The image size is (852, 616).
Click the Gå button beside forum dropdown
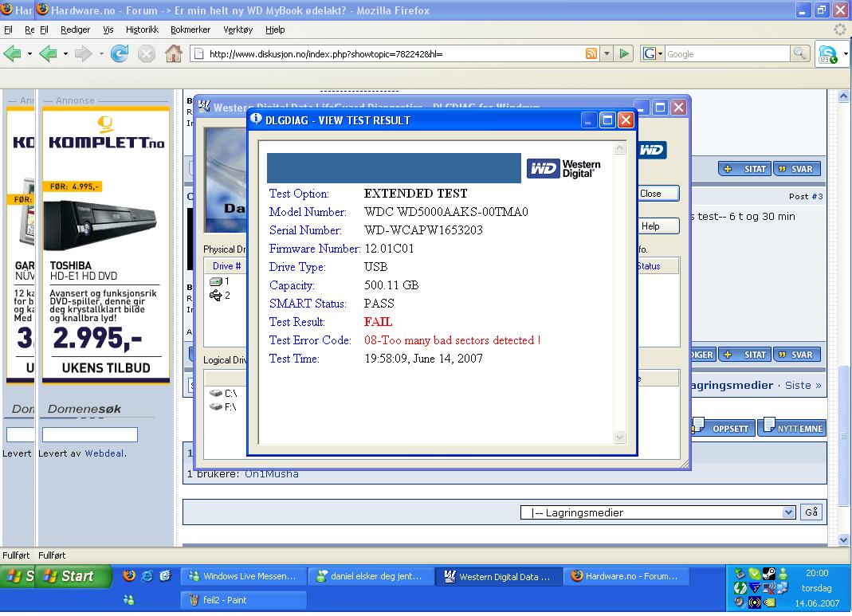pos(811,512)
